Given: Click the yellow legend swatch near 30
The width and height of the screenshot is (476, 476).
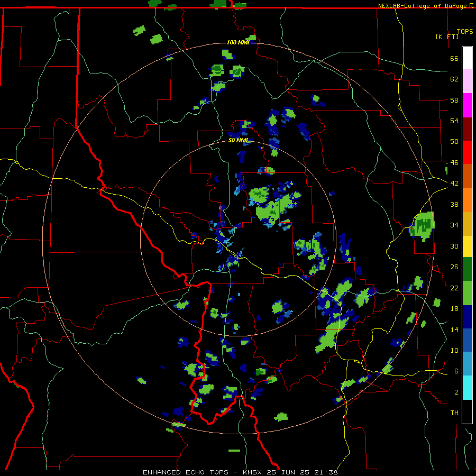Looking at the screenshot, I should click(x=467, y=246).
